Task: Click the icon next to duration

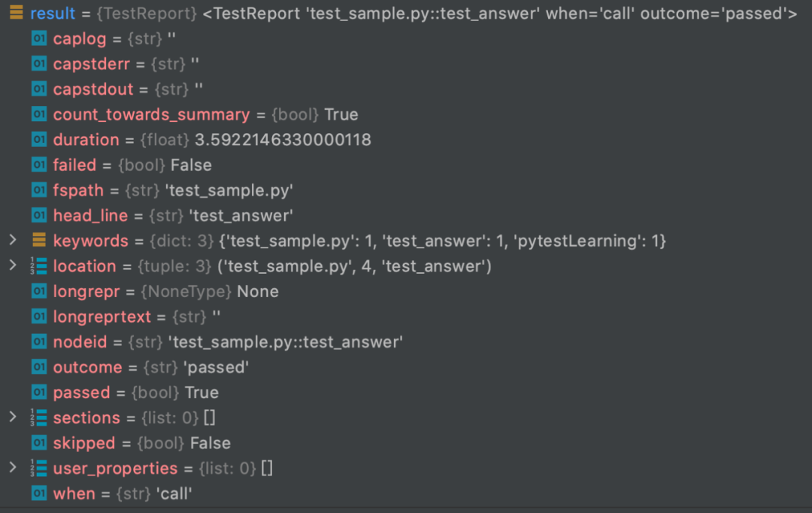Action: pyautogui.click(x=39, y=140)
